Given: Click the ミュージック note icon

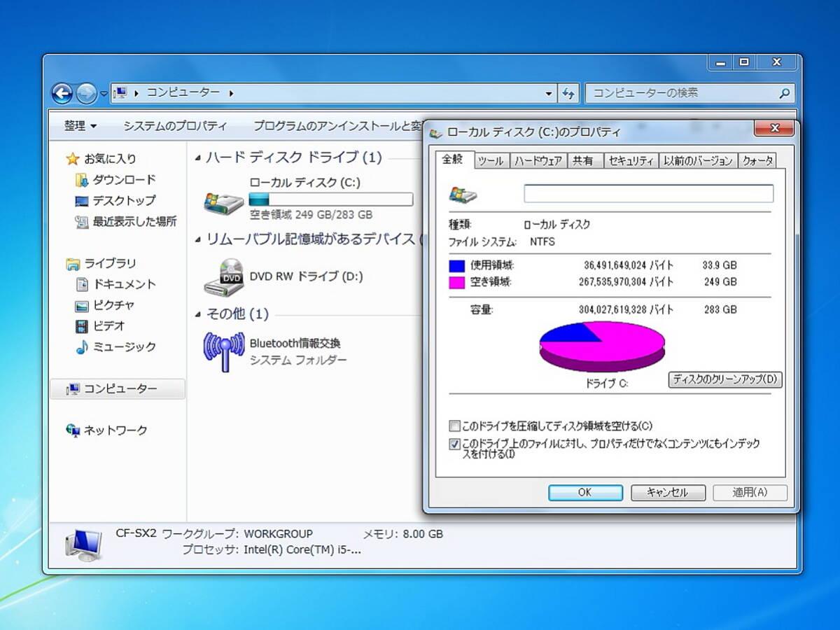Looking at the screenshot, I should coord(81,347).
